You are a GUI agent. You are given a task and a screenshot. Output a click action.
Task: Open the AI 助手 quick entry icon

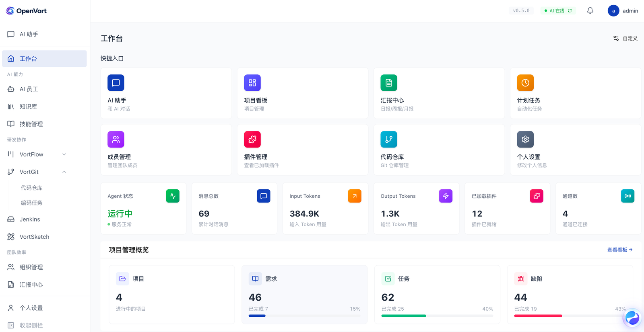click(x=116, y=83)
